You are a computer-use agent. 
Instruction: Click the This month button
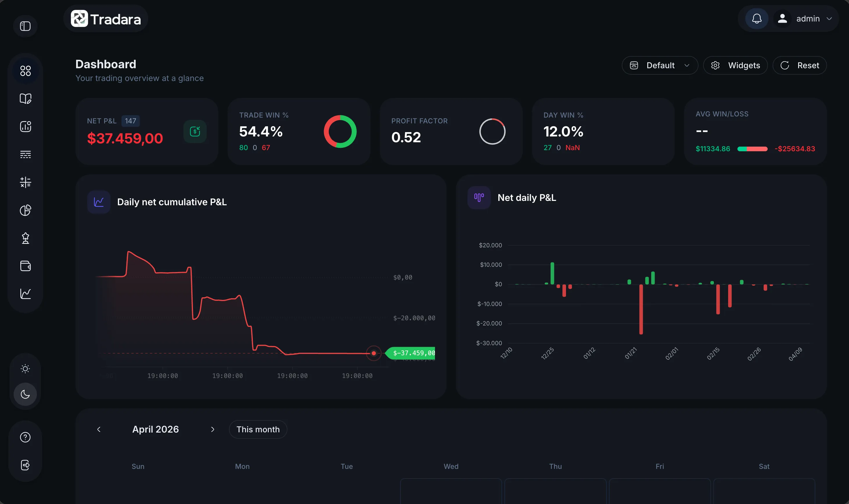258,429
